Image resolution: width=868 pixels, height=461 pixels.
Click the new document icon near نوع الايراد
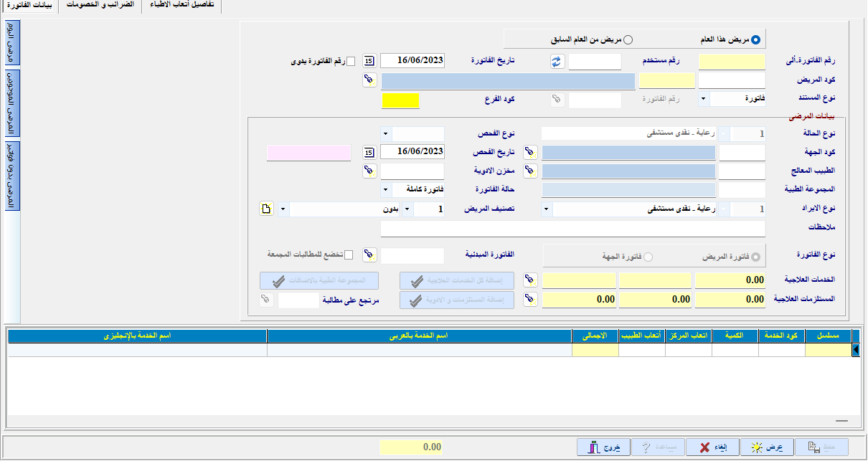[266, 208]
